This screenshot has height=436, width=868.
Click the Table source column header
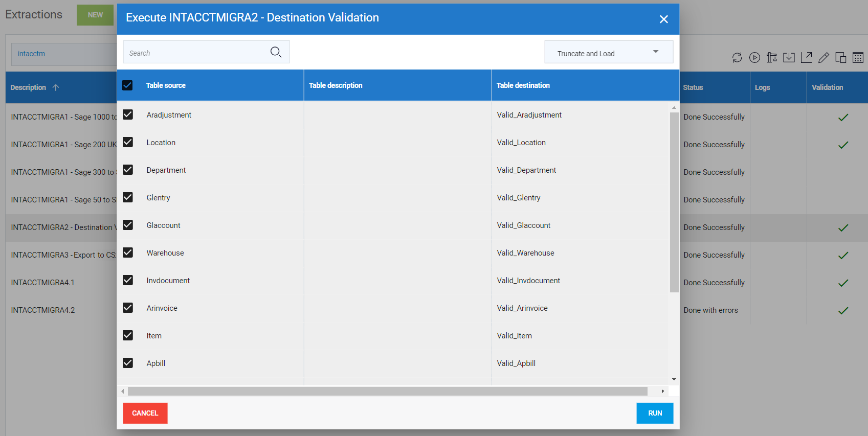point(166,85)
